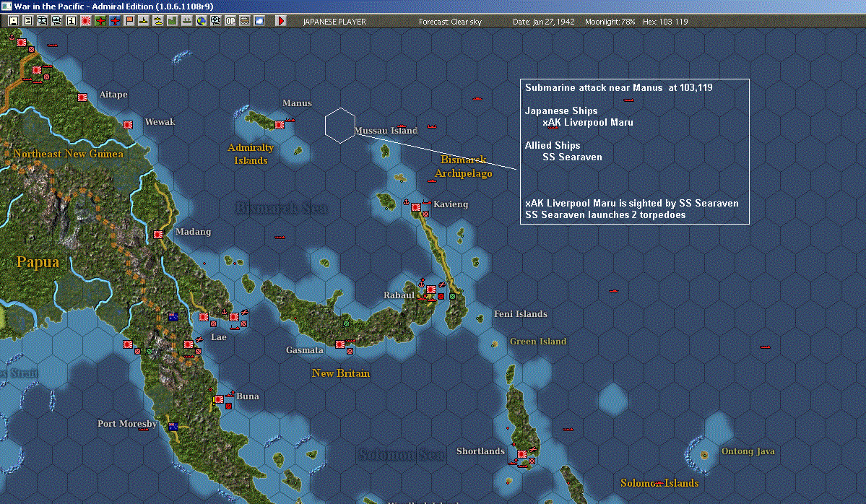Screen dimensions: 866x504
Task: Click the 'Date: Jan 27, 1942' status text
Action: click(543, 22)
